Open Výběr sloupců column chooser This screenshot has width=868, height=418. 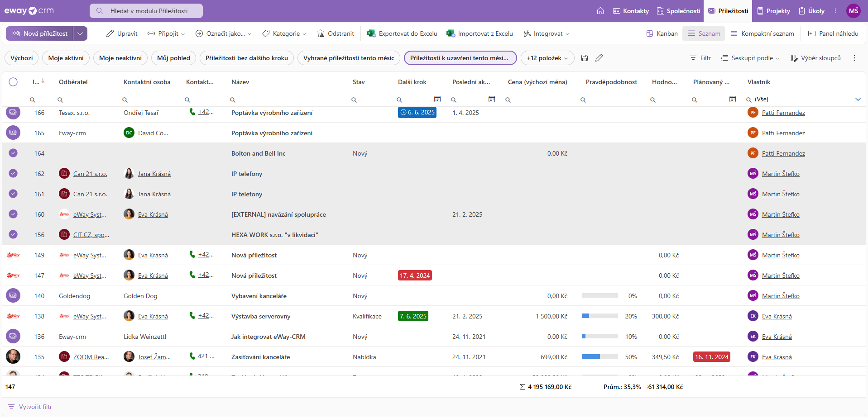click(815, 58)
